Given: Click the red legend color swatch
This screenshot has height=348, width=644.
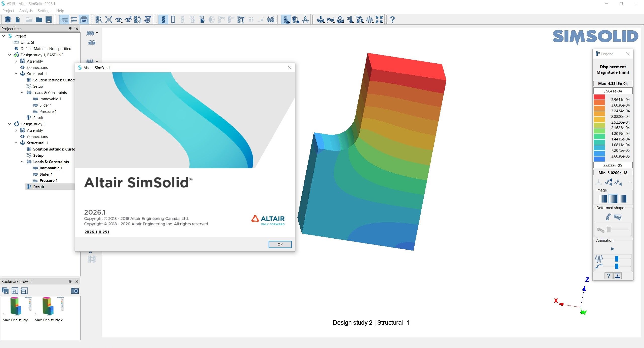Looking at the screenshot, I should pyautogui.click(x=599, y=97).
